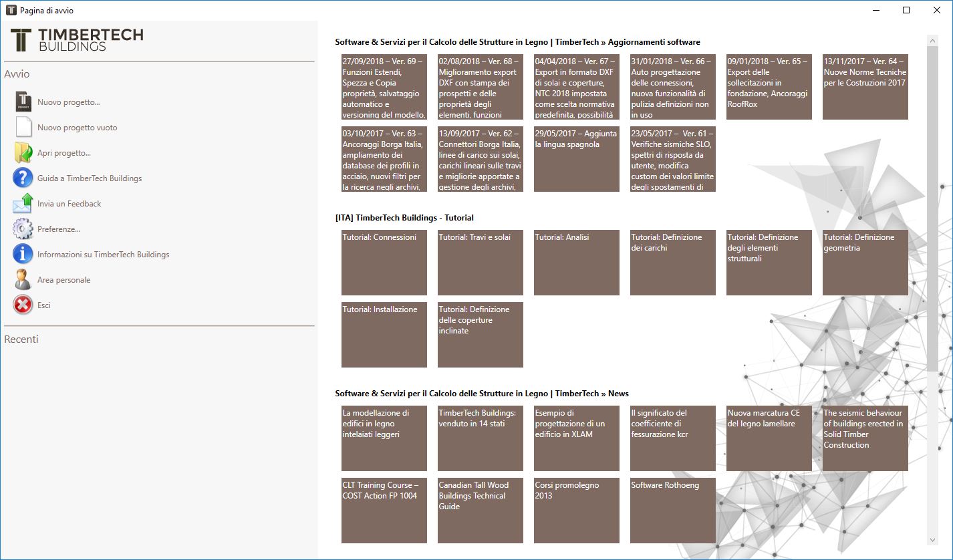Viewport: 953px width, 560px height.
Task: Click the vertical scrollbar thumb
Action: pos(932,208)
